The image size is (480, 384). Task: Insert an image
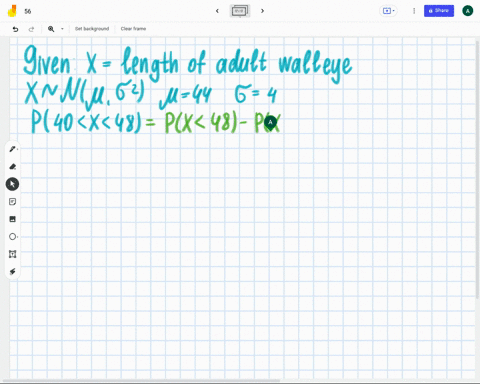[12, 219]
